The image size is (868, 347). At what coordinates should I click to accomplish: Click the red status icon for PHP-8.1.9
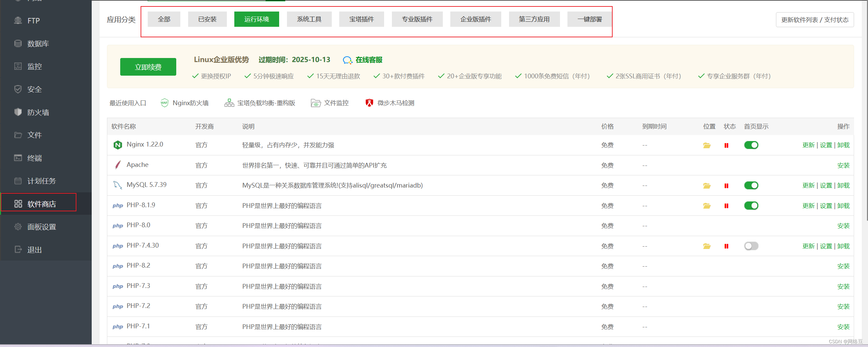point(726,206)
